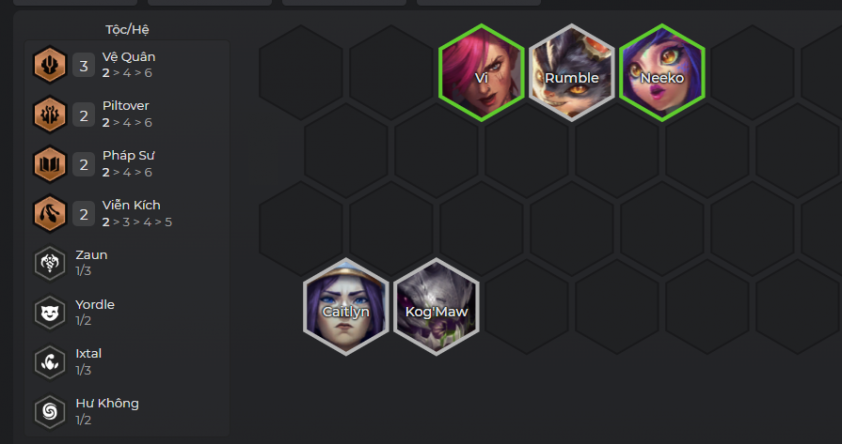Image resolution: width=842 pixels, height=444 pixels.
Task: Click the Vệ Quân trait label
Action: 129,57
